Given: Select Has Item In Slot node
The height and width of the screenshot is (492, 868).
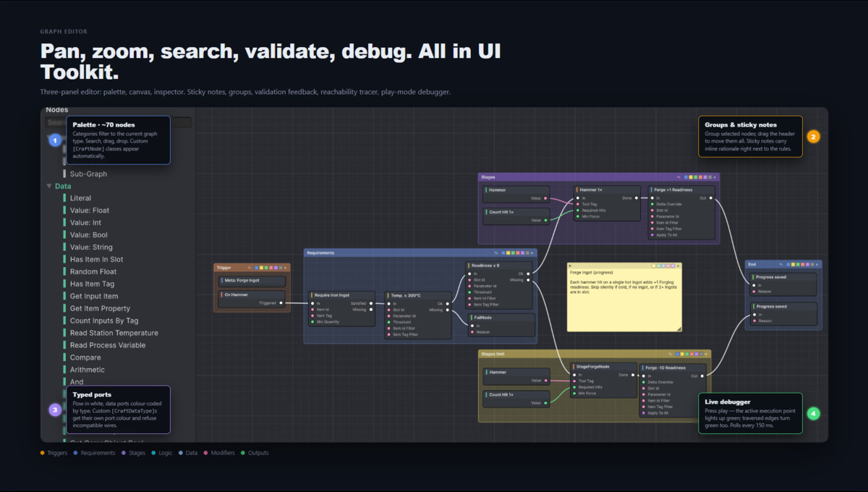Looking at the screenshot, I should click(x=96, y=260).
